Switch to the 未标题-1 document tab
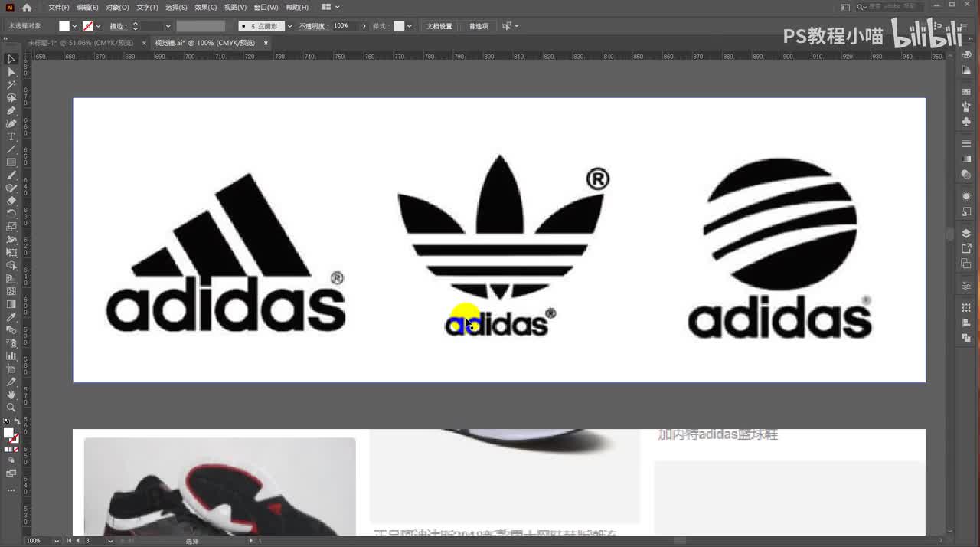The width and height of the screenshot is (980, 547). pyautogui.click(x=81, y=43)
